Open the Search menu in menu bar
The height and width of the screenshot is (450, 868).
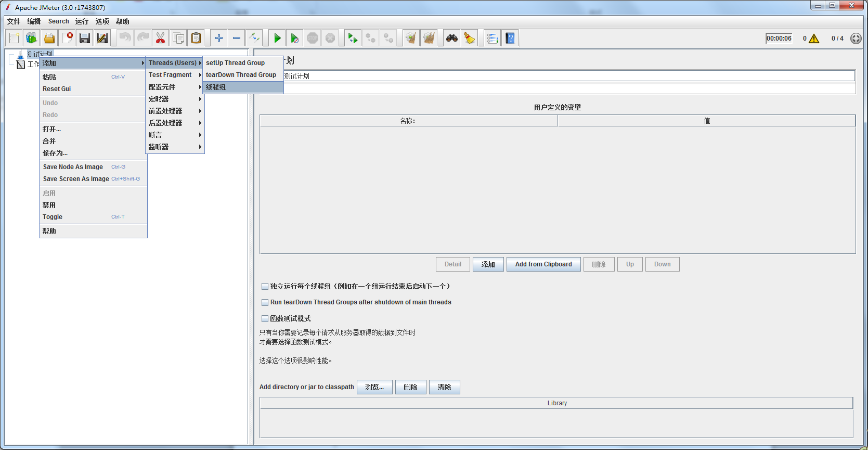[x=58, y=21]
